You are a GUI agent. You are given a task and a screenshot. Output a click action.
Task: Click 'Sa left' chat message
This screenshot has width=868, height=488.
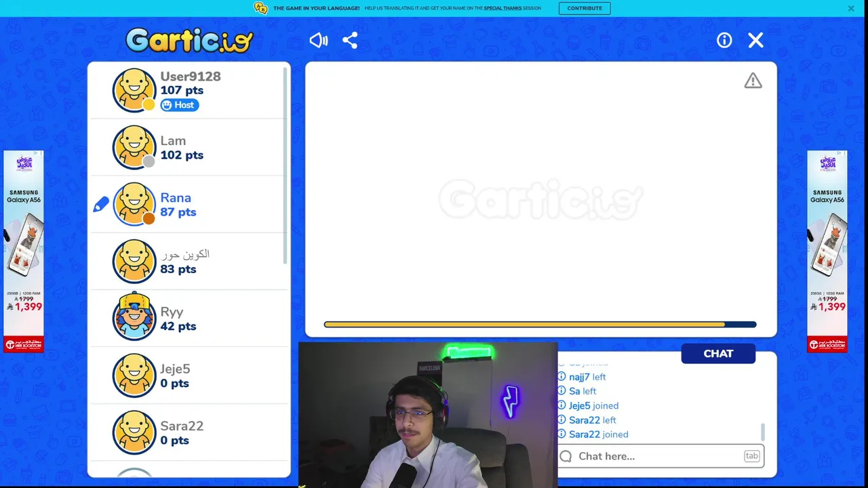[583, 391]
